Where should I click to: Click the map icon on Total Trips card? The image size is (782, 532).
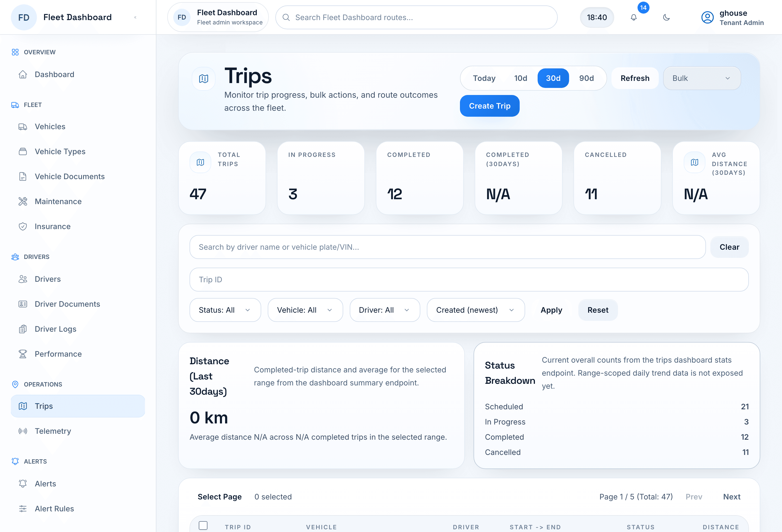201,162
